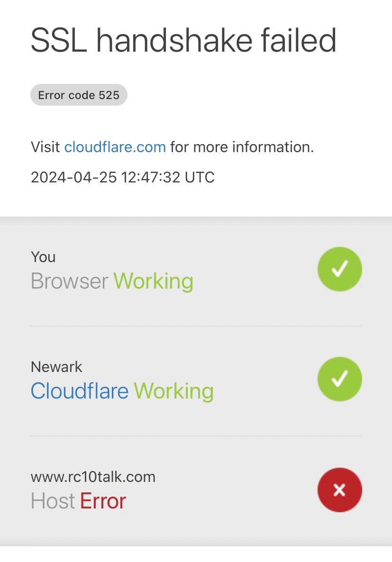
Task: Open the cloudflare.com link
Action: 115,147
